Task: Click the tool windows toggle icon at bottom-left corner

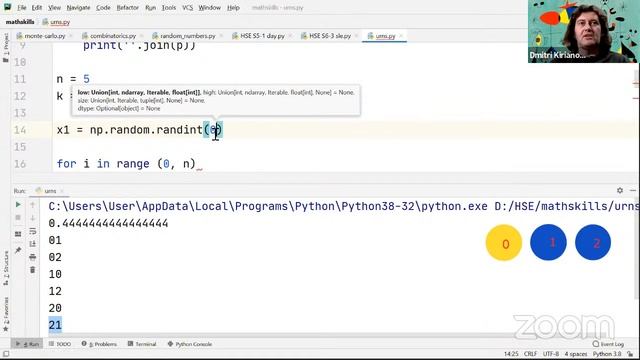Action: coord(6,354)
